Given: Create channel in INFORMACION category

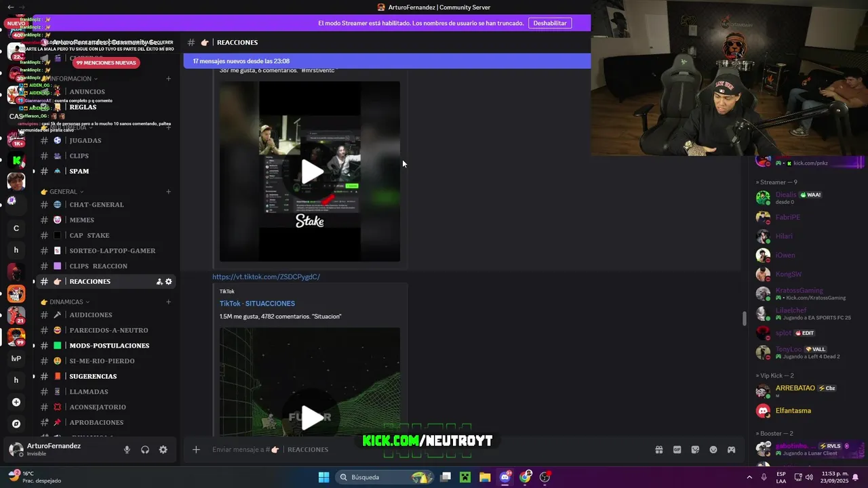Looking at the screenshot, I should click(x=168, y=79).
